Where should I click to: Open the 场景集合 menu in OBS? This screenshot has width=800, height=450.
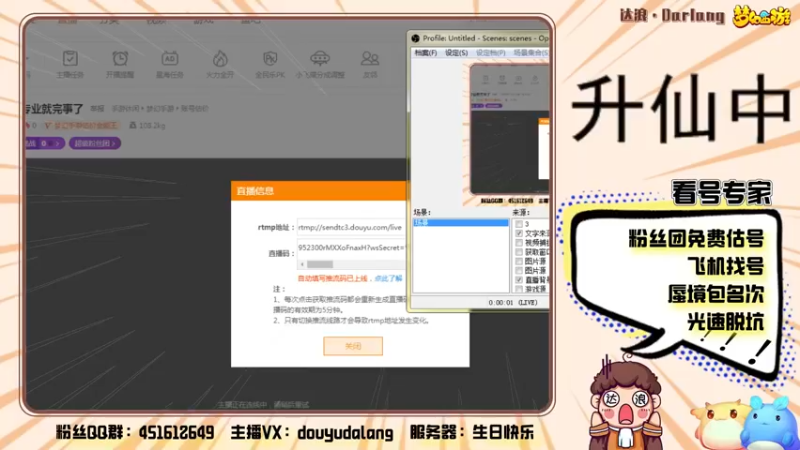click(x=531, y=53)
